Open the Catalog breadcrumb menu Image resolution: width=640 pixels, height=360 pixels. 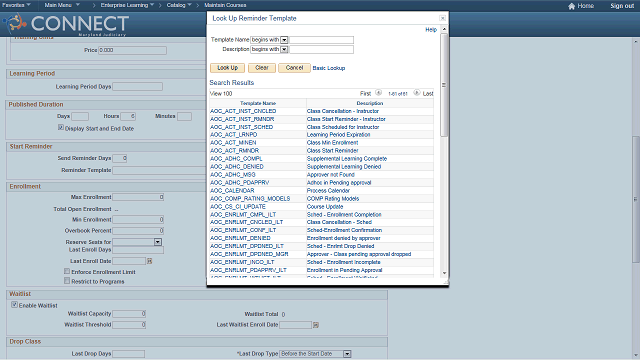[179, 5]
